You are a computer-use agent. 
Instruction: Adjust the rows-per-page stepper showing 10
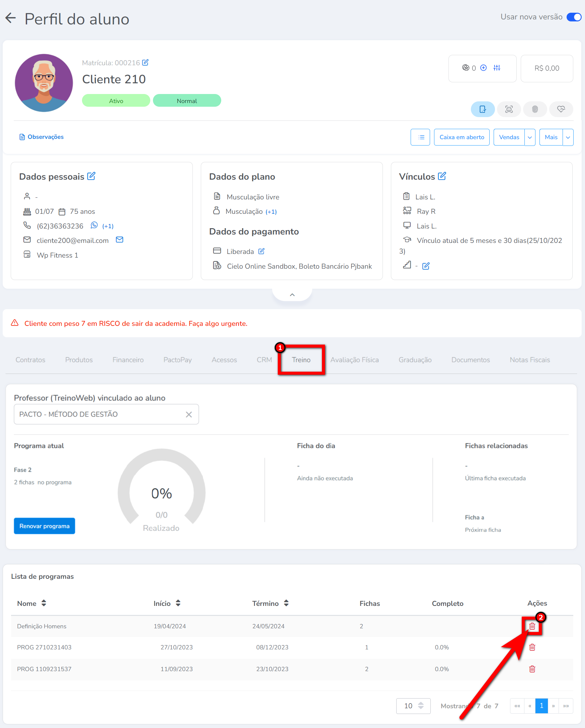click(421, 706)
